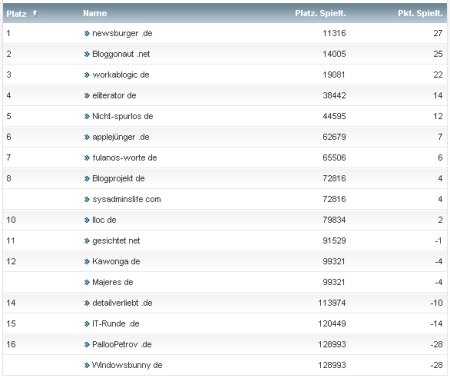
Task: Click the arrow icon beside applejünger .de
Action: pyautogui.click(x=87, y=137)
